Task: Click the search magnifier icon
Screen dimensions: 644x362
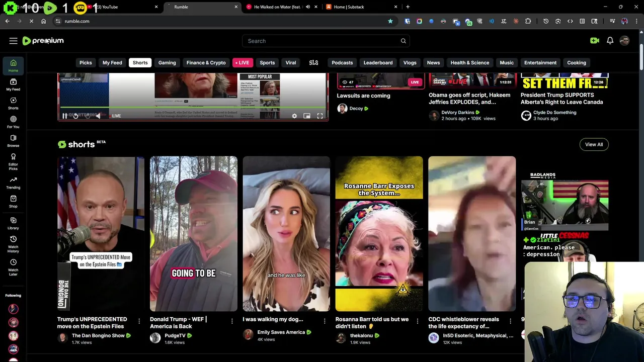Action: pos(403,41)
